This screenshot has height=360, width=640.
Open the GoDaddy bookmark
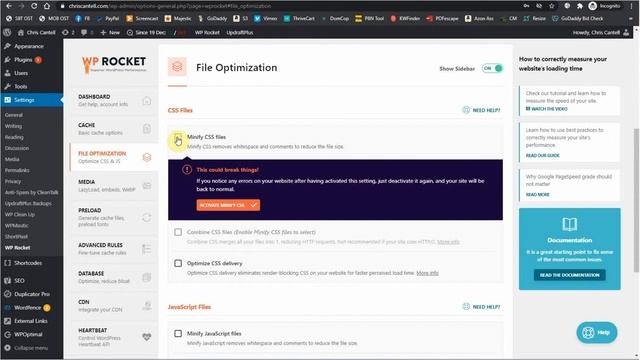coord(212,18)
